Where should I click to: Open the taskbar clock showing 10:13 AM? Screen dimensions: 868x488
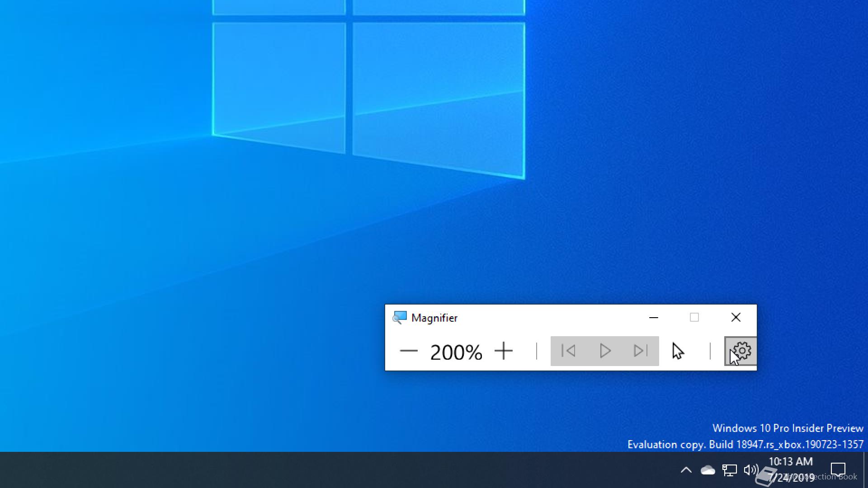coord(791,469)
